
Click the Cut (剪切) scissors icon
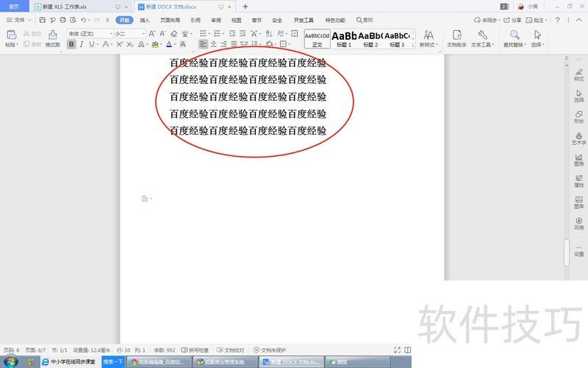pyautogui.click(x=26, y=34)
